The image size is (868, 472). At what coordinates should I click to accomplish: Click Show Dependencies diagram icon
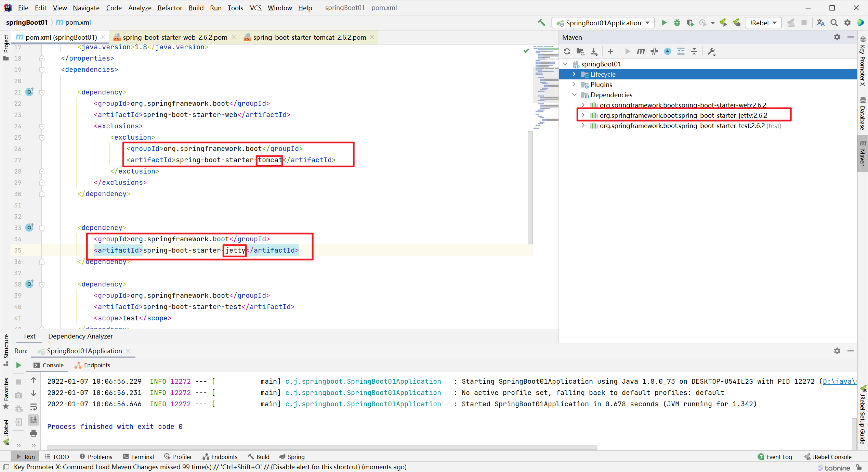(681, 51)
